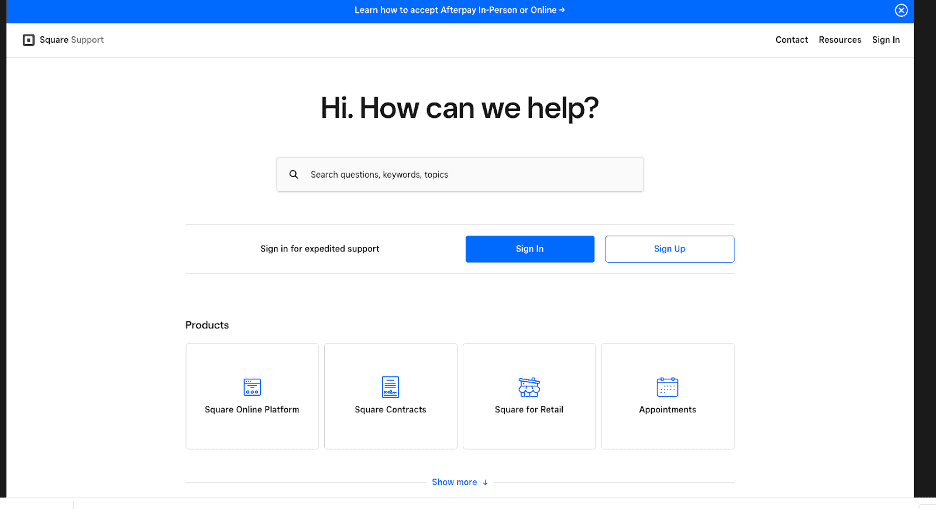Open the Appointments label

[x=667, y=410]
